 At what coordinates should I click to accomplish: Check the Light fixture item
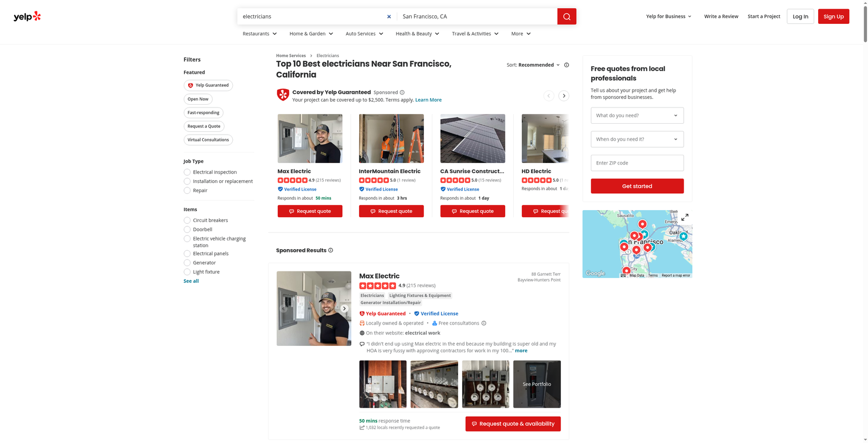187,272
